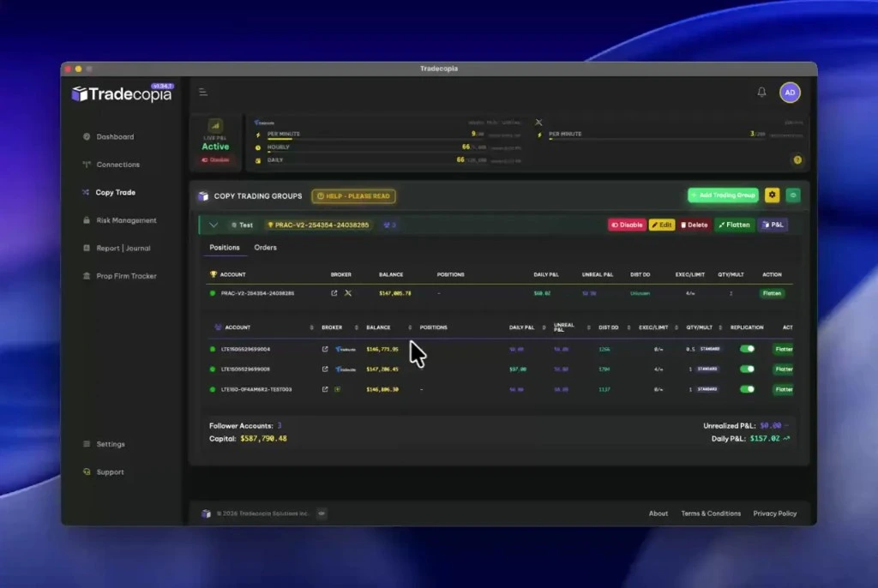Toggle replication for LTE150-0F4AM6R2-TEST003

[747, 389]
